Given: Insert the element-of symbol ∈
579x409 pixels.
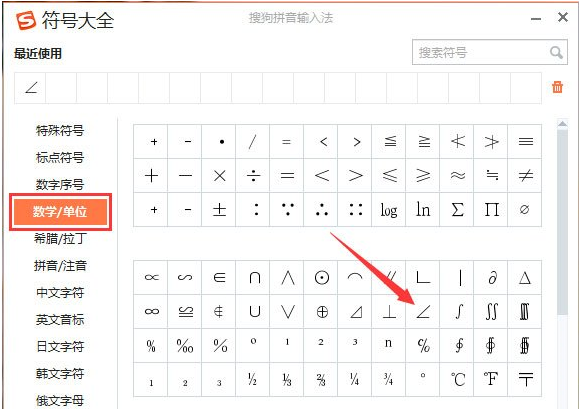Looking at the screenshot, I should (x=219, y=278).
